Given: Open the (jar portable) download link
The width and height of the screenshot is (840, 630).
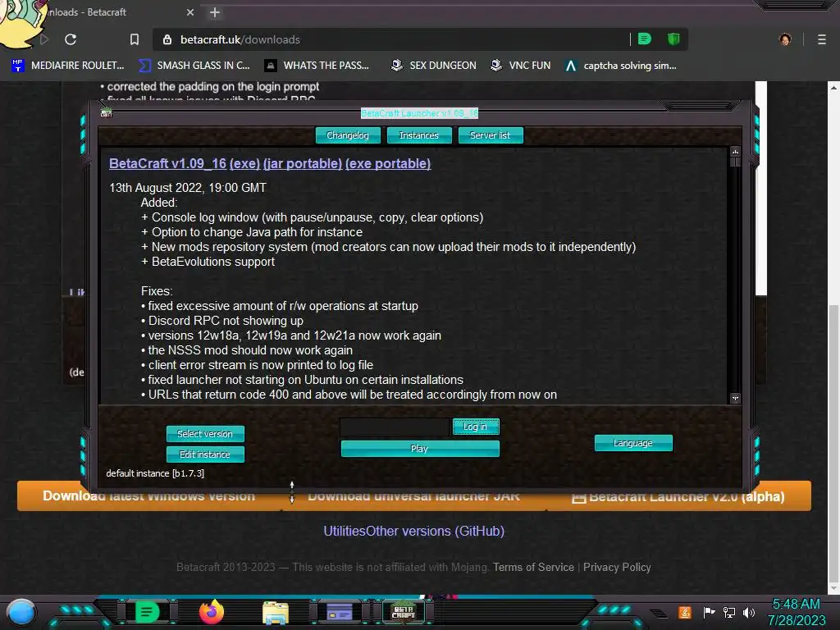Looking at the screenshot, I should tap(303, 163).
